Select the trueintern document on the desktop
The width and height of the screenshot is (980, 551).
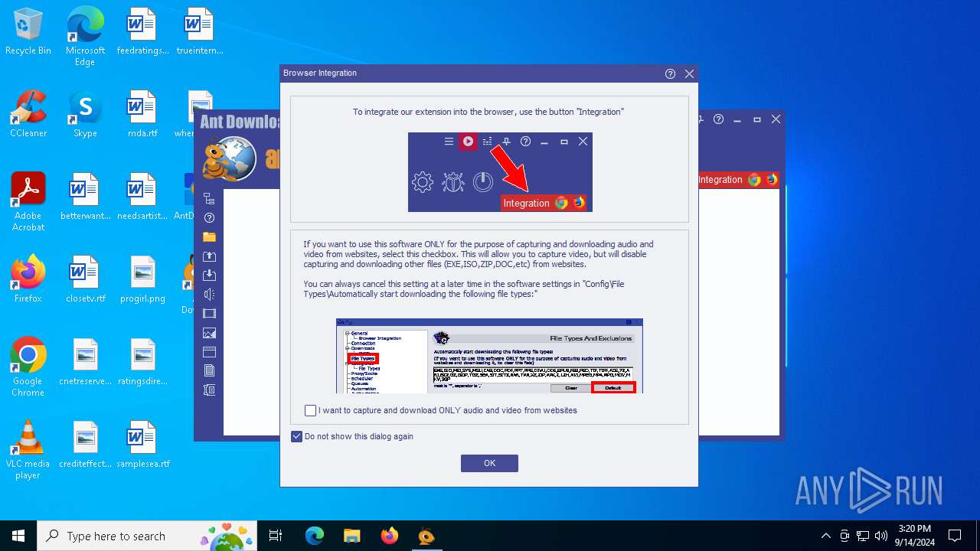coord(200,32)
